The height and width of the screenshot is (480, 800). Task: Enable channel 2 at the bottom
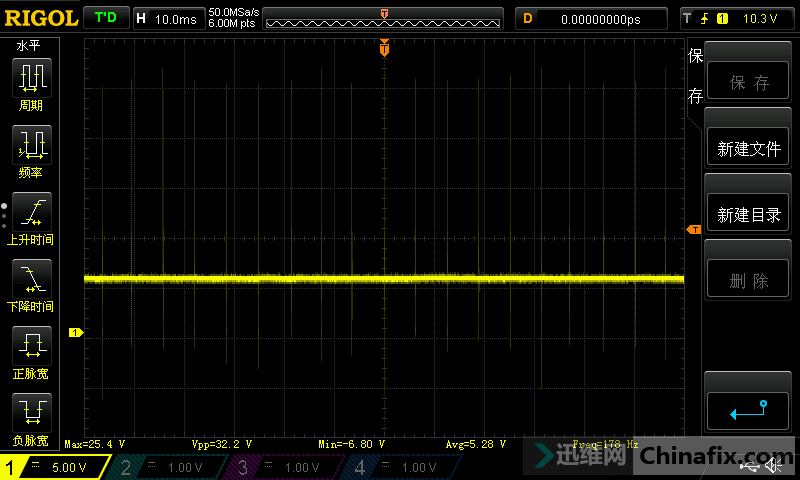[x=168, y=467]
